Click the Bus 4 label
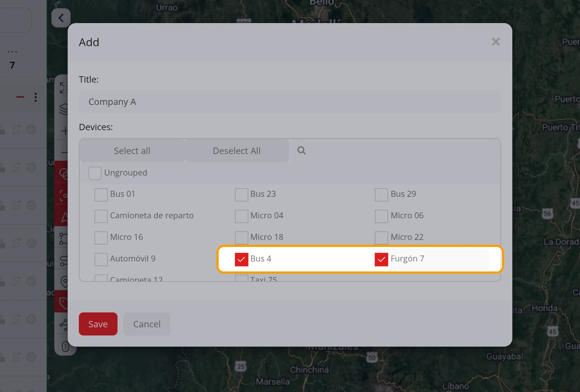The image size is (580, 392). [261, 259]
